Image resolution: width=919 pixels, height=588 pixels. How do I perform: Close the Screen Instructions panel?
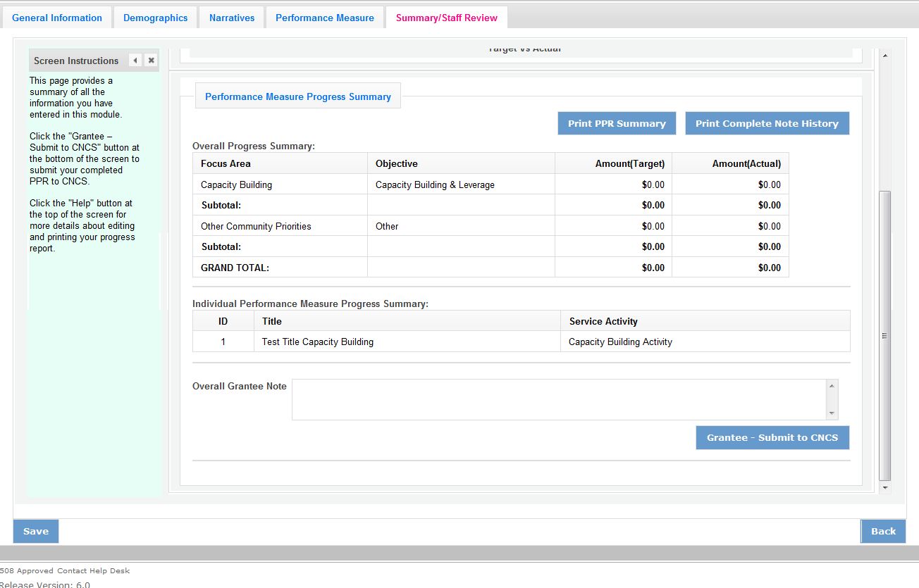151,61
